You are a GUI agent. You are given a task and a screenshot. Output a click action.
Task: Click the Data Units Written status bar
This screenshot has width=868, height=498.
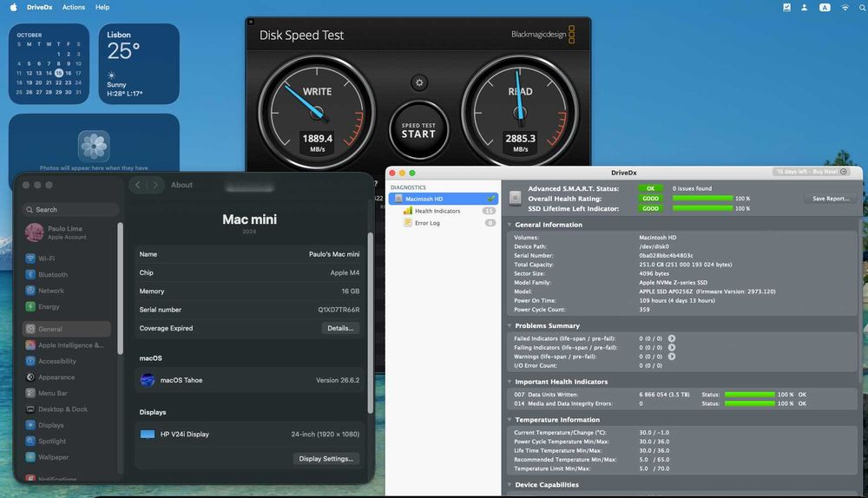(750, 395)
